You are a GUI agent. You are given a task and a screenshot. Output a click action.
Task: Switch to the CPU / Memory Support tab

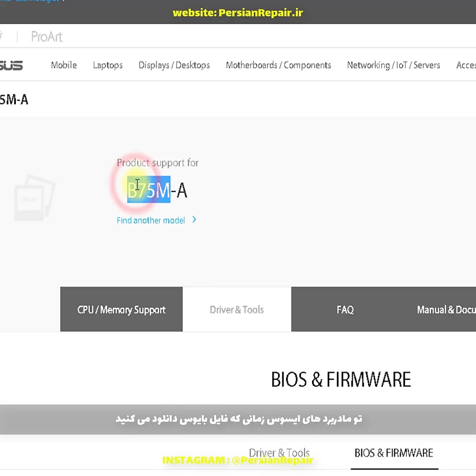121,309
